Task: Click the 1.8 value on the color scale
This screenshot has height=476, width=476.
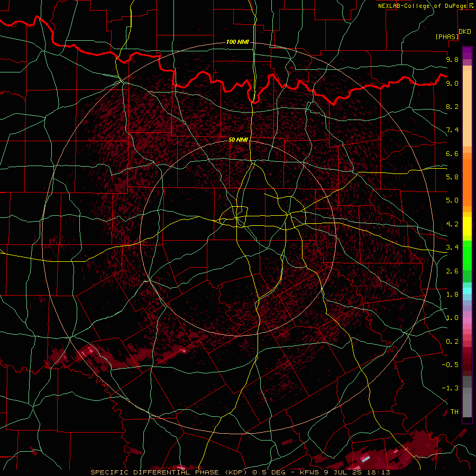Action: [x=452, y=295]
